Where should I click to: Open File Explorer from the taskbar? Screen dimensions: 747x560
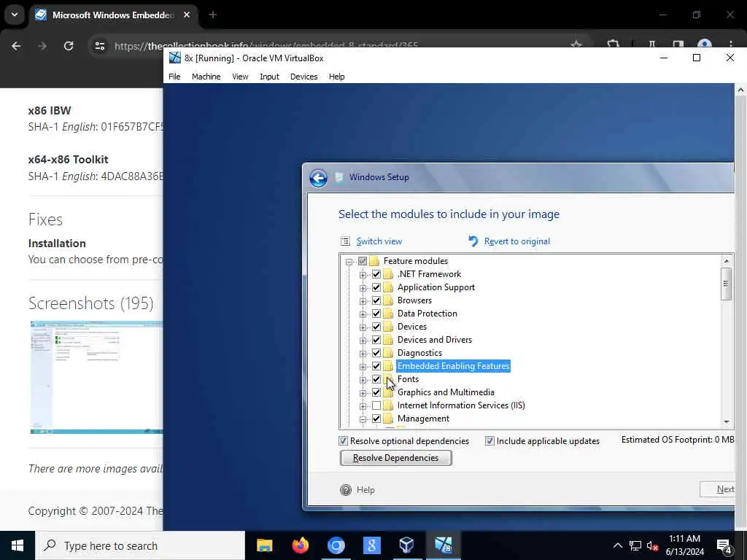[264, 545]
